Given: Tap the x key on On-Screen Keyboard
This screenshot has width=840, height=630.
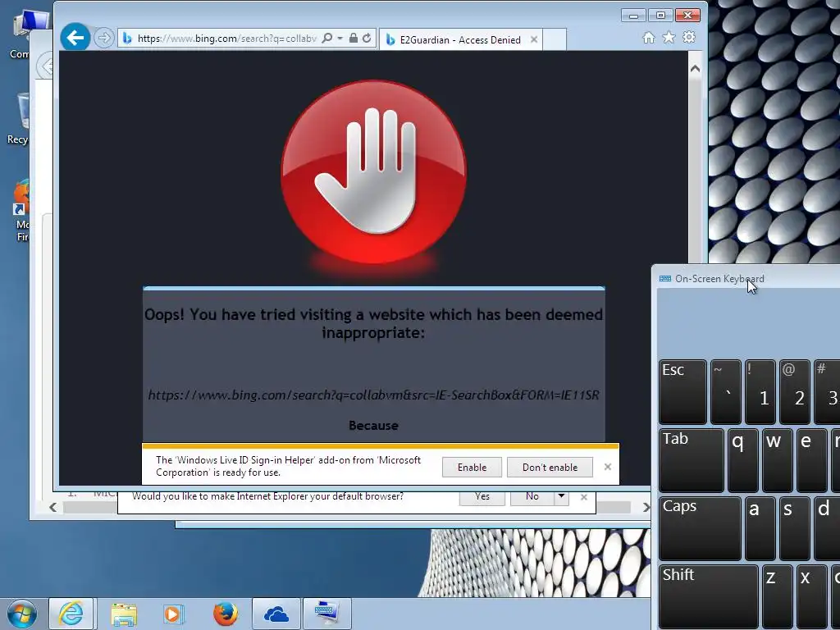Looking at the screenshot, I should (x=811, y=597).
